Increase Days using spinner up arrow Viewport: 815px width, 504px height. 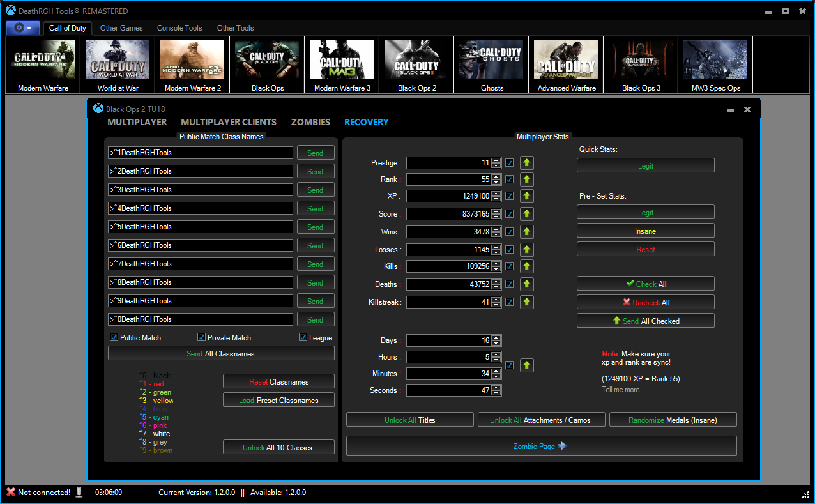tap(496, 338)
